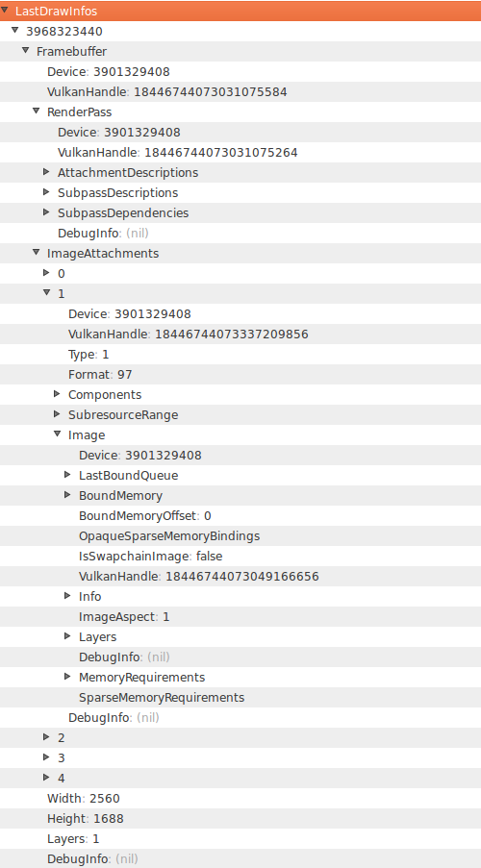Viewport: 481px width, 868px height.
Task: Expand image attachment 0
Action: coord(46,272)
